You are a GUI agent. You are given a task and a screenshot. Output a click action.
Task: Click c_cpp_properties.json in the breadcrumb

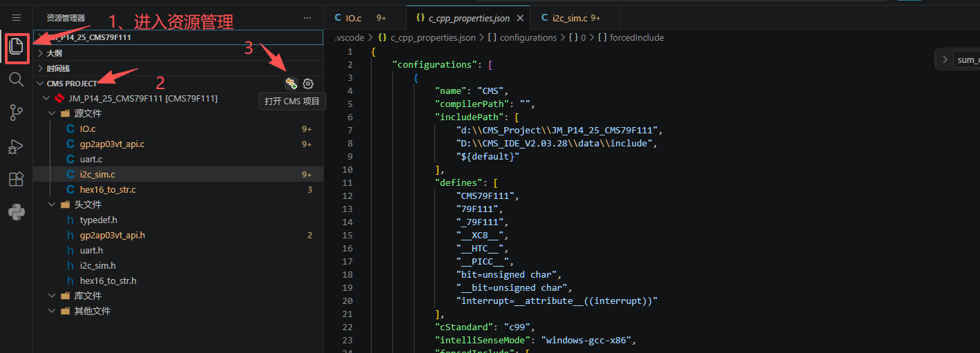pos(433,38)
